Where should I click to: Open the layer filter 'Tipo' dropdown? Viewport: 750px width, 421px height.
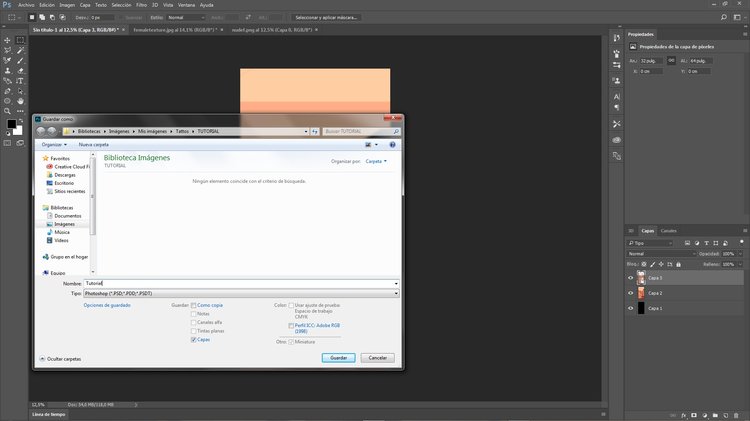pyautogui.click(x=651, y=243)
